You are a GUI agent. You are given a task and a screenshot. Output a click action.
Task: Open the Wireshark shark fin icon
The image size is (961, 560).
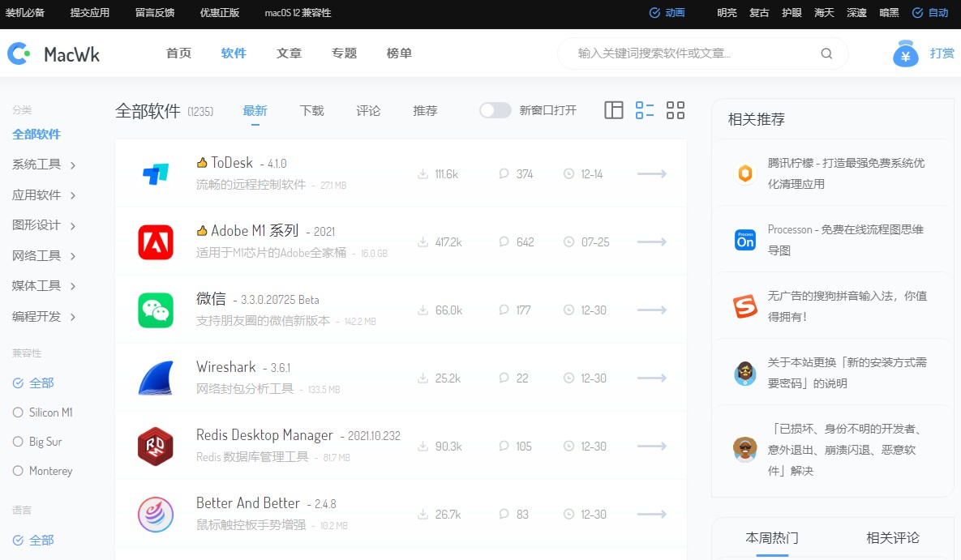[156, 378]
